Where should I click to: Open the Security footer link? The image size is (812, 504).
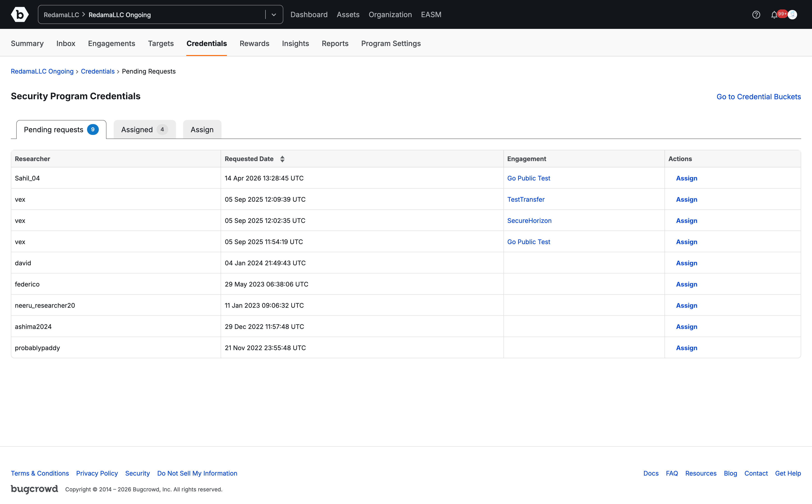pyautogui.click(x=137, y=473)
